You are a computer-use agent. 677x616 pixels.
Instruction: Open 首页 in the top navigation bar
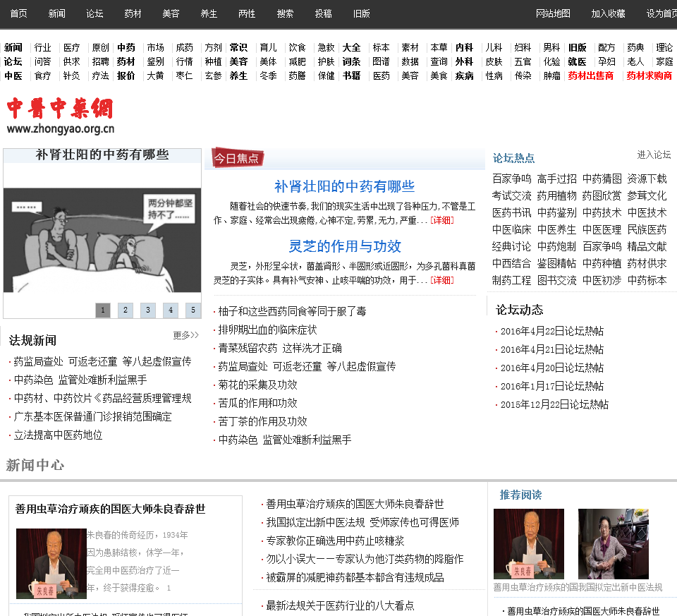pyautogui.click(x=18, y=14)
